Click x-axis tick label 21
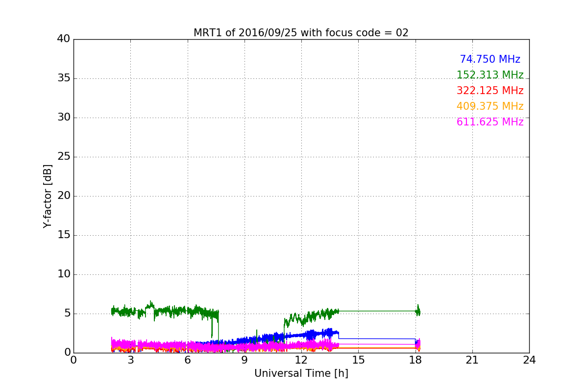 click(x=472, y=360)
